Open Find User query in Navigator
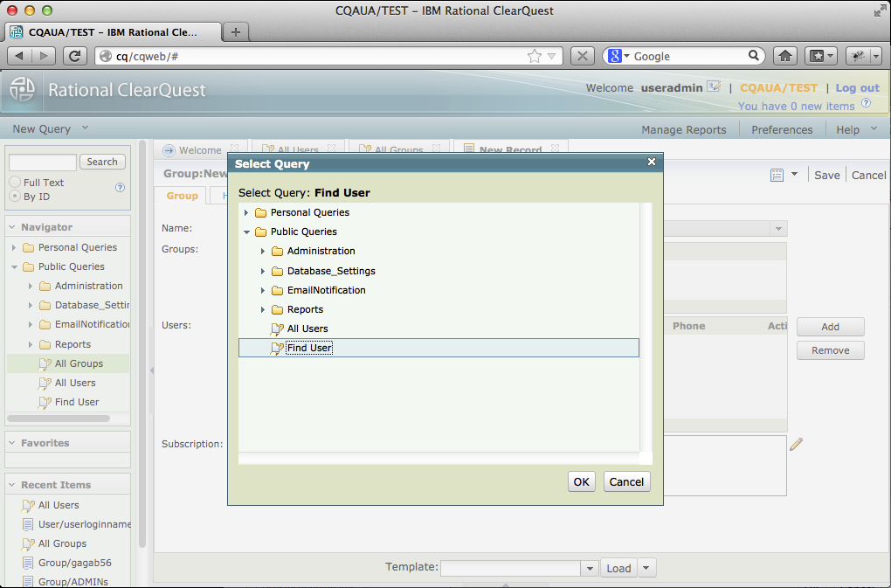The width and height of the screenshot is (891, 588). (77, 402)
